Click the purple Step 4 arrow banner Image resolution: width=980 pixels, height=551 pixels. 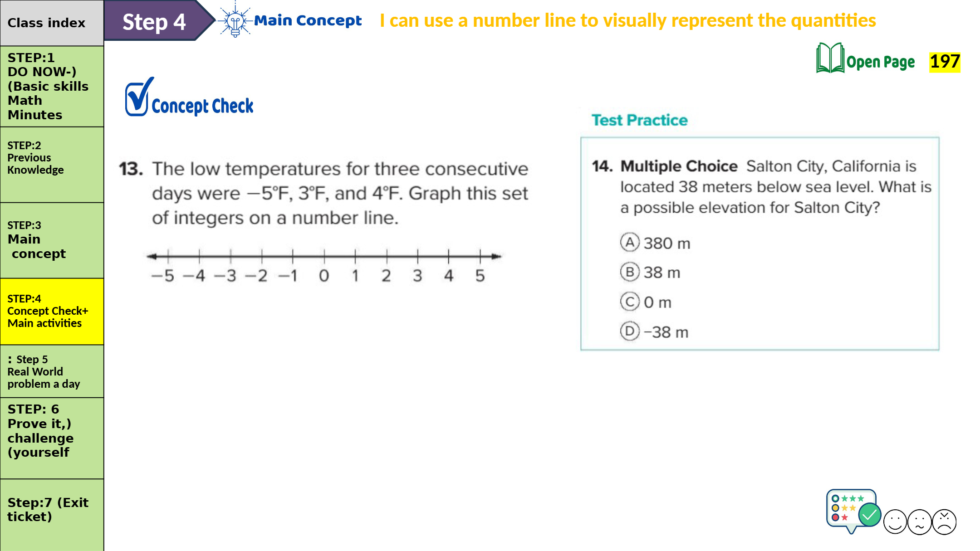pos(154,21)
